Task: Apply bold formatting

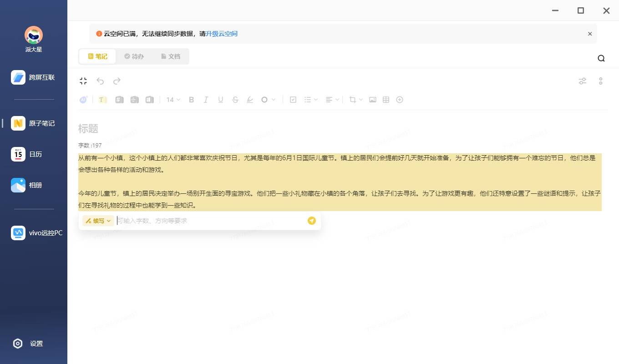Action: click(x=191, y=100)
